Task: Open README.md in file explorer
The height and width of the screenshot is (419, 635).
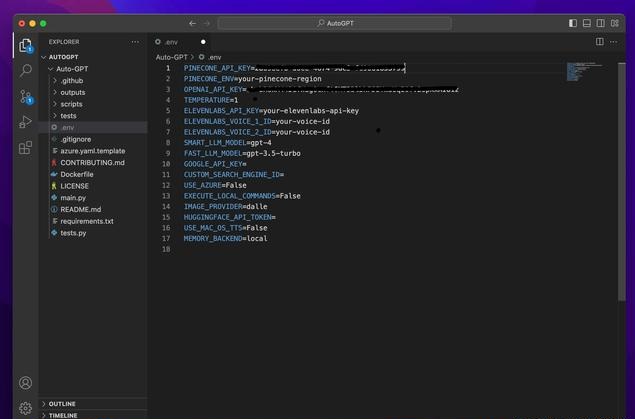Action: pos(80,210)
